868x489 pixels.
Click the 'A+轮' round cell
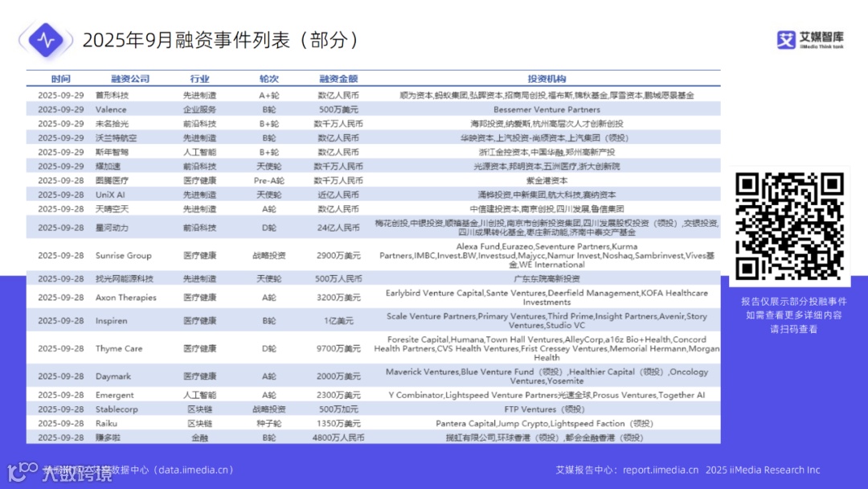[269, 95]
